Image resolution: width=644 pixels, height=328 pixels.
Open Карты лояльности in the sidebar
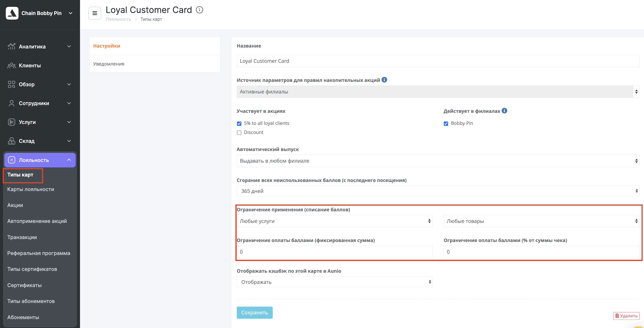click(30, 189)
